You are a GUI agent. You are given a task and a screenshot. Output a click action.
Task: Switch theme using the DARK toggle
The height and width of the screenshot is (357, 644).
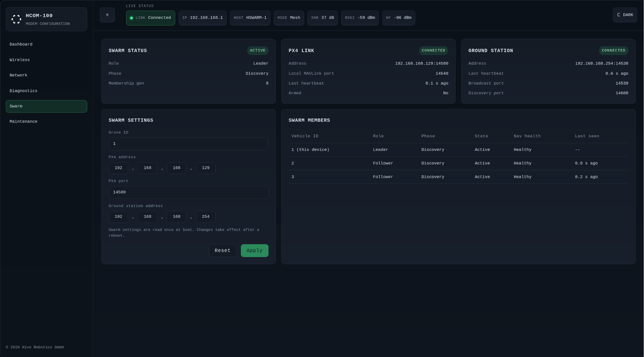click(x=625, y=15)
